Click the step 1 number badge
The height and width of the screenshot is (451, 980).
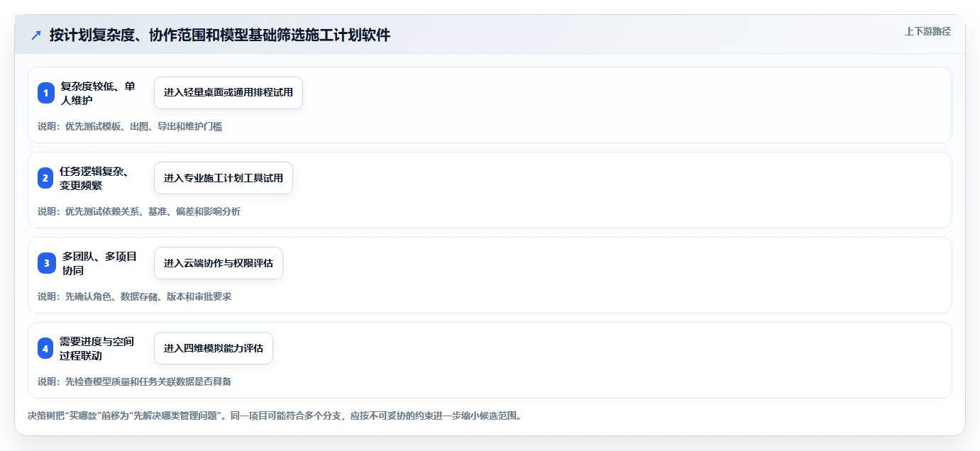[46, 93]
